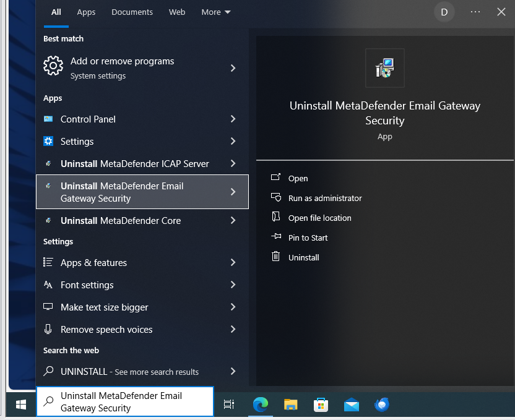Select Open file location
Viewport: 515px width, 420px height.
click(319, 218)
